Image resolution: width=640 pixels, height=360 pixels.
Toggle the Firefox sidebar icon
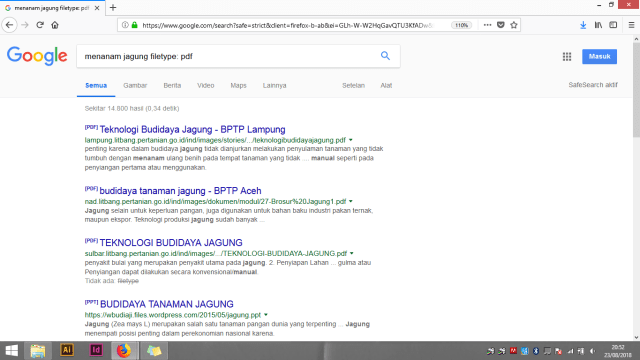[613, 25]
